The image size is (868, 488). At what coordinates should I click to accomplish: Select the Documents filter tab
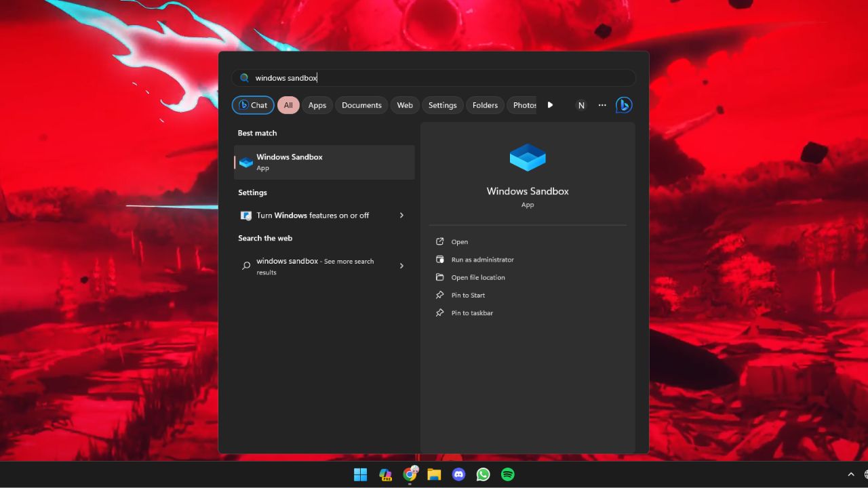[361, 105]
